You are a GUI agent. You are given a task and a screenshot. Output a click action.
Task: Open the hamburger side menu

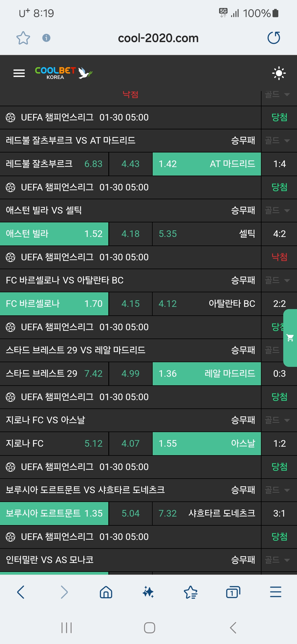click(x=19, y=73)
